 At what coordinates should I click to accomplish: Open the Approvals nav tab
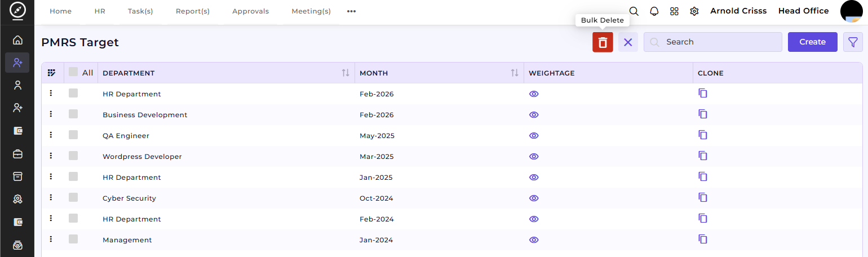(250, 11)
